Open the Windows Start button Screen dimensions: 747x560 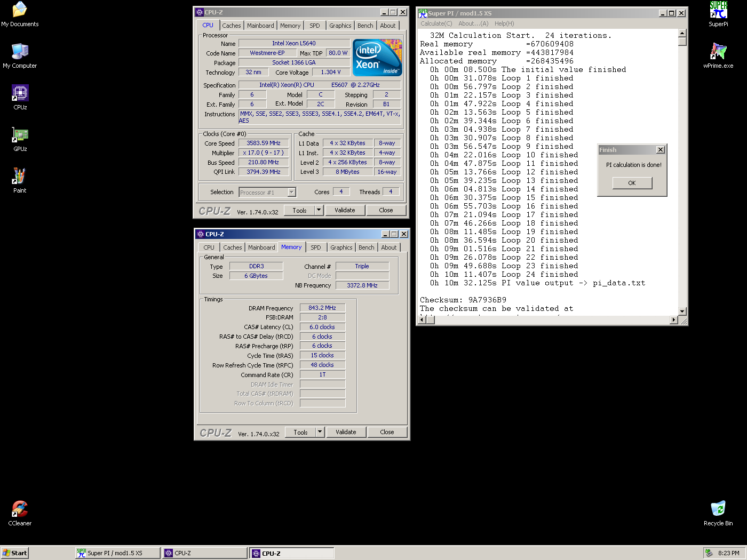[x=14, y=553]
